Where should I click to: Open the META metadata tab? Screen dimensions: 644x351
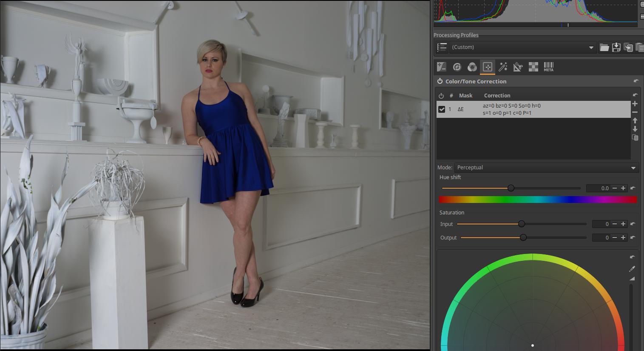548,67
